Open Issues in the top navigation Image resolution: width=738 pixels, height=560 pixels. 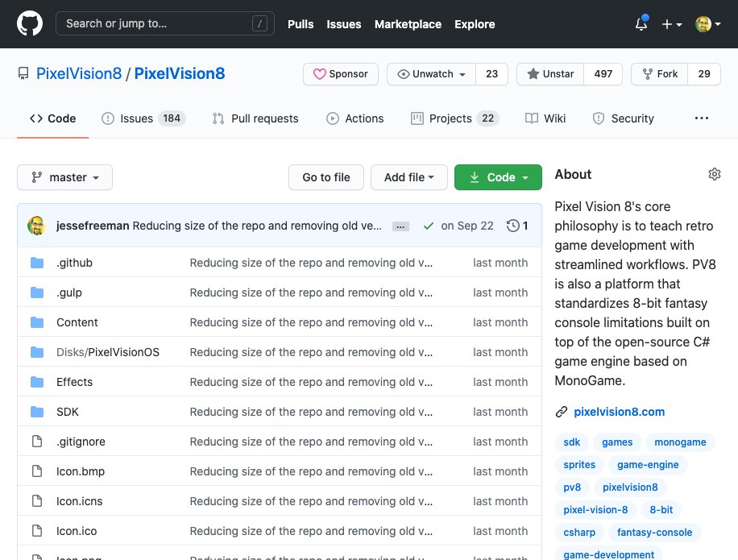coord(343,24)
